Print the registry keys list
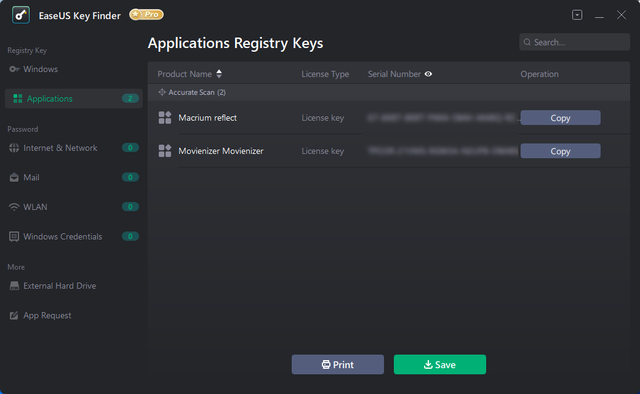 [x=338, y=364]
